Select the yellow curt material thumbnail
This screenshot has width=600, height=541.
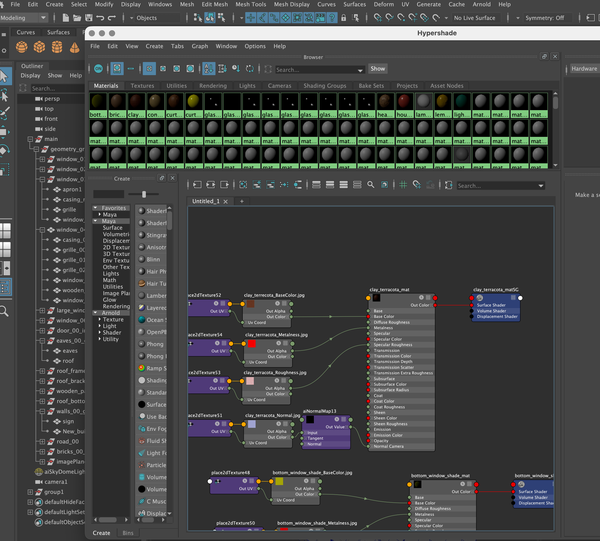pos(193,101)
